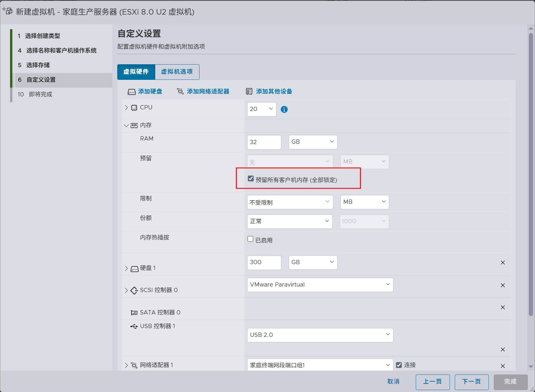Click the CPU info icon

click(x=284, y=109)
